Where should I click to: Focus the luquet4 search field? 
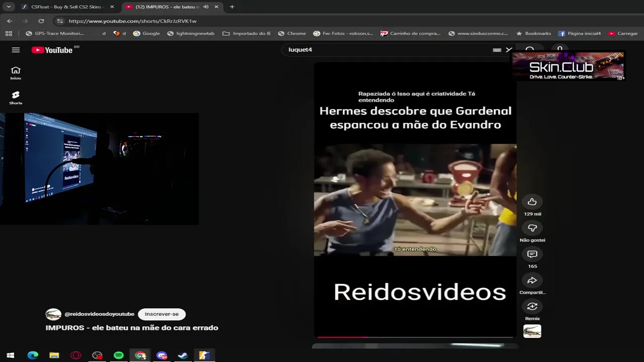387,50
